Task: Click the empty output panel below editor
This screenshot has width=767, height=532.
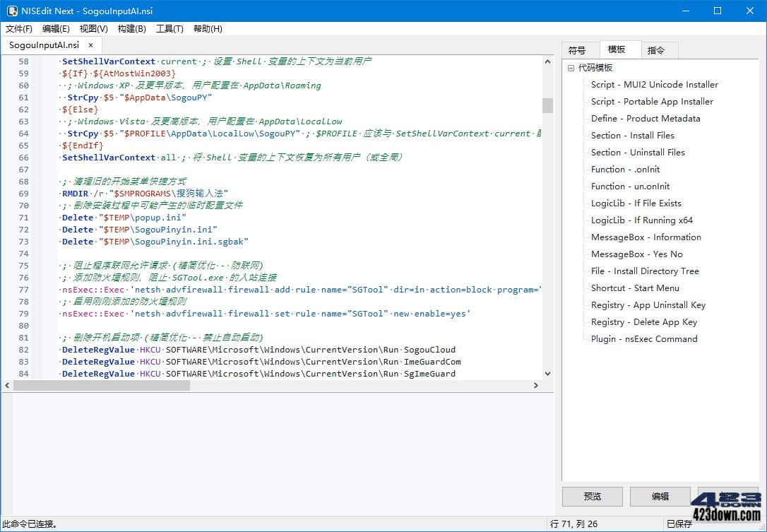Action: click(277, 454)
